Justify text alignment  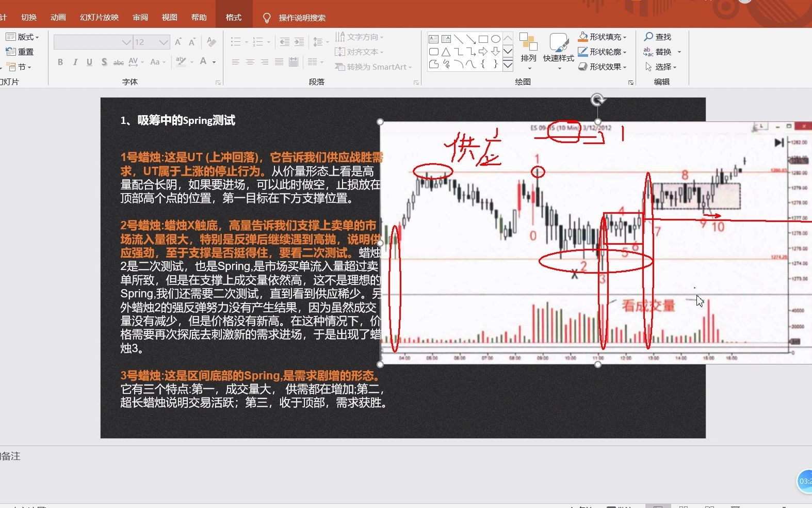279,62
